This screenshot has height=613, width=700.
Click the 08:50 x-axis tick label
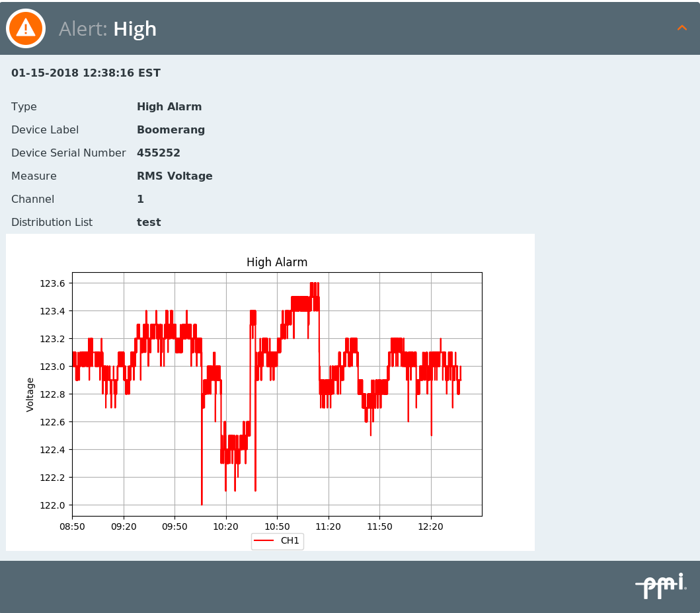pyautogui.click(x=72, y=526)
